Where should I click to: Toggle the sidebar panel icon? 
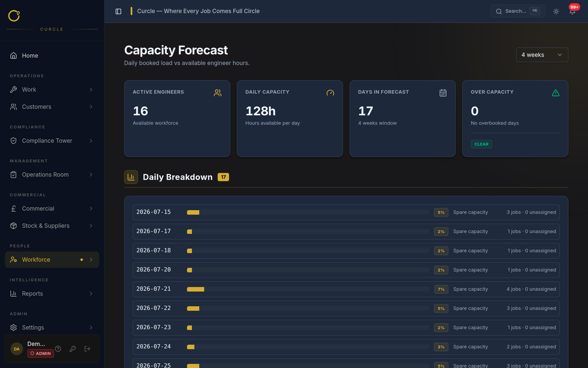point(118,11)
